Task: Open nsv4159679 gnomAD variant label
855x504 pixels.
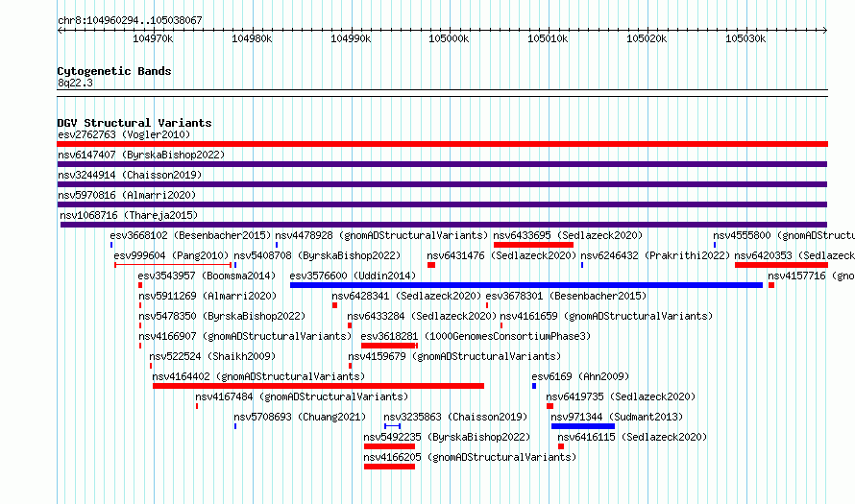Action: coord(454,356)
